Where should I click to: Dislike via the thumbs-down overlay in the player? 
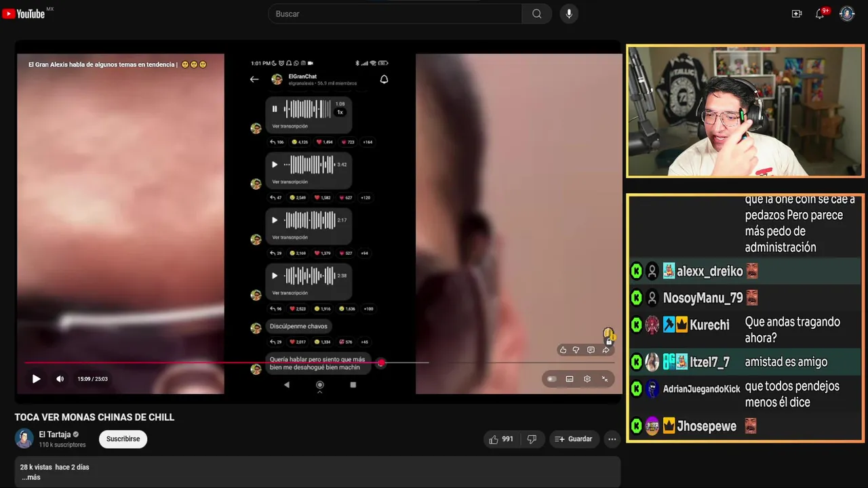pos(576,350)
